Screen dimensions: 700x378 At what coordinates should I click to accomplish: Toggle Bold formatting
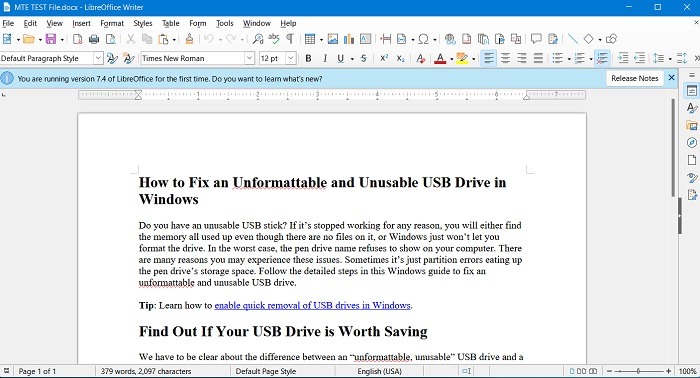pyautogui.click(x=308, y=58)
